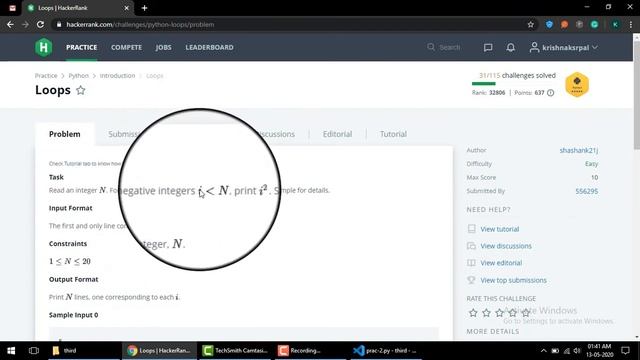
Task: Switch to VS Code prac-2.py window
Action: tap(386, 351)
